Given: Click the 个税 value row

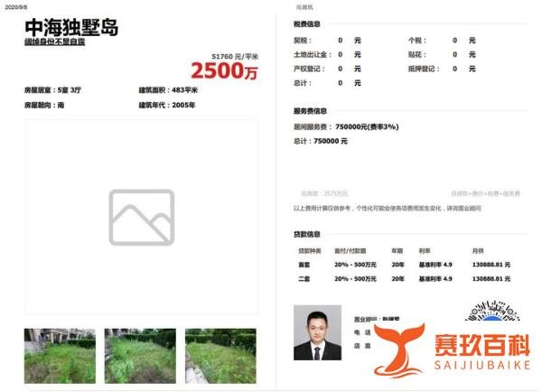Looking at the screenshot, I should click(x=442, y=41).
